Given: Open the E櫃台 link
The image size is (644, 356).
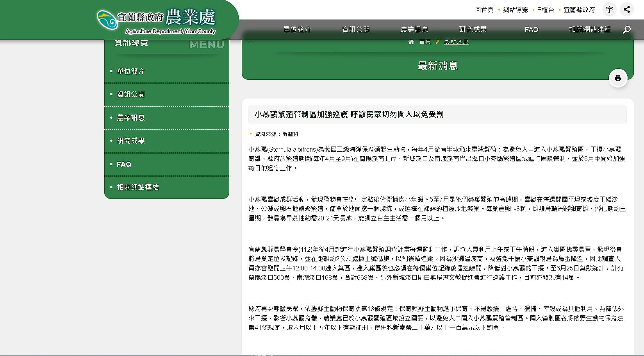Looking at the screenshot, I should click(x=545, y=10).
